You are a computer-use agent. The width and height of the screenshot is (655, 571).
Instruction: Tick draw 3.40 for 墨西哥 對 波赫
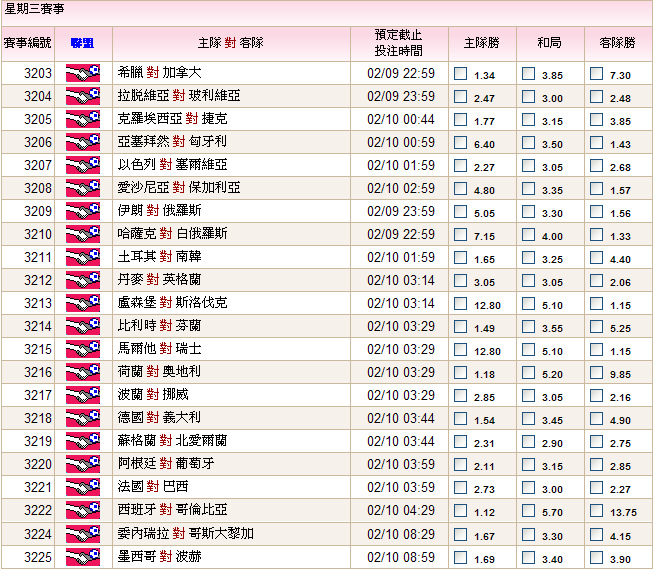pyautogui.click(x=528, y=557)
